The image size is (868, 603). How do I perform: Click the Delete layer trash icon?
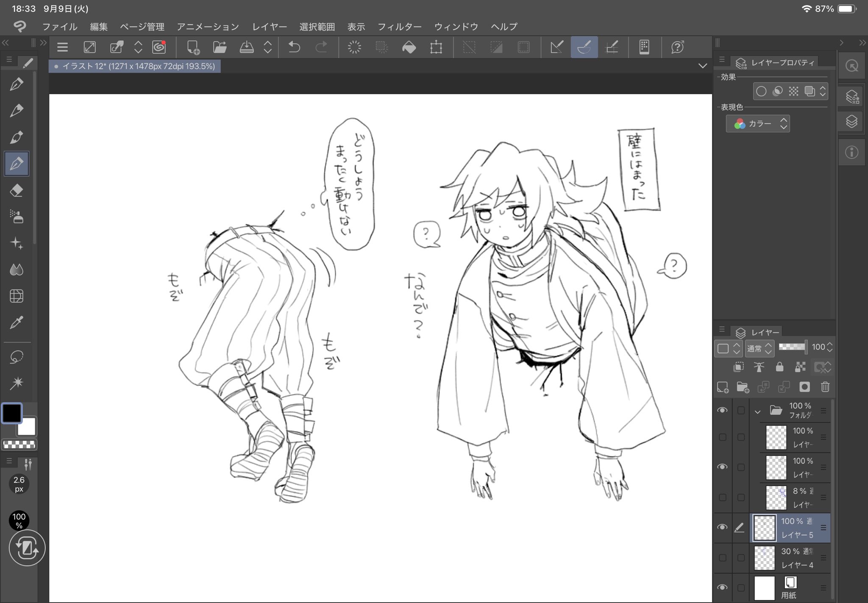coord(825,387)
